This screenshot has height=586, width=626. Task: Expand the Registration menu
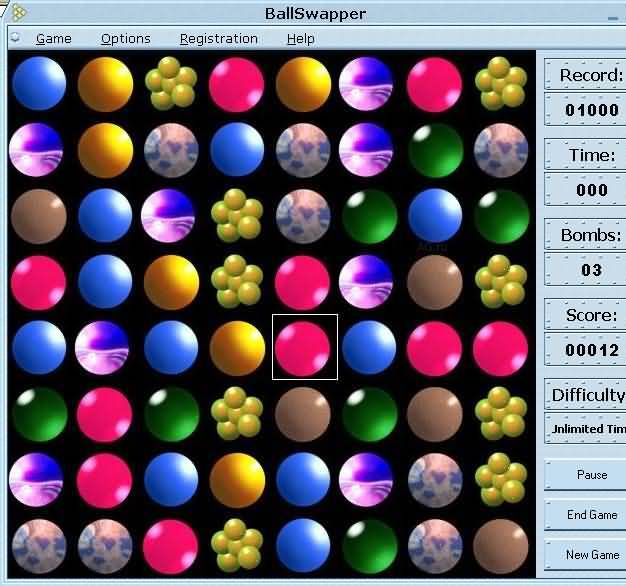(219, 39)
